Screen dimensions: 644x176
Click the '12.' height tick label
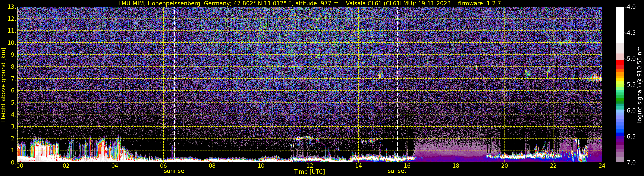click(x=12, y=19)
